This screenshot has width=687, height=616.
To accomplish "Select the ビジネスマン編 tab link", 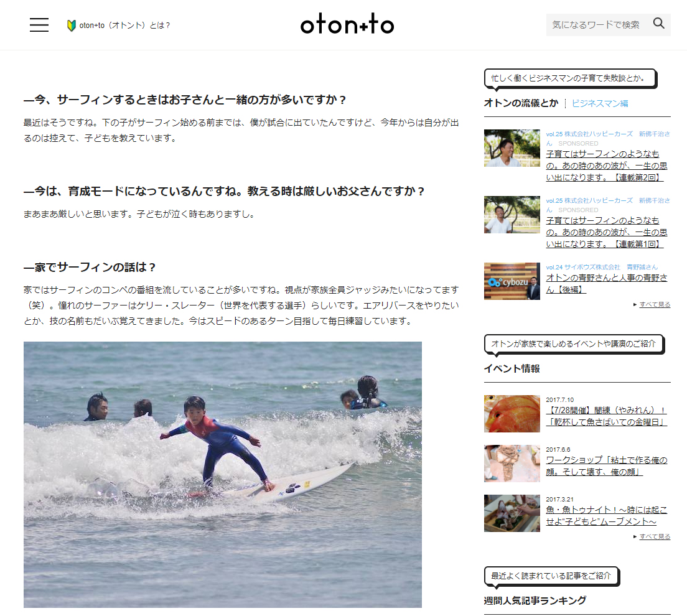I will [x=600, y=103].
